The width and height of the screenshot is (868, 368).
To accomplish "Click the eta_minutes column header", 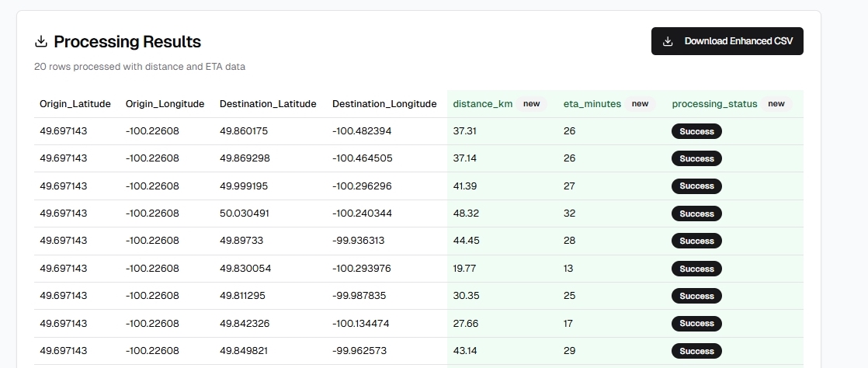I will pos(592,104).
